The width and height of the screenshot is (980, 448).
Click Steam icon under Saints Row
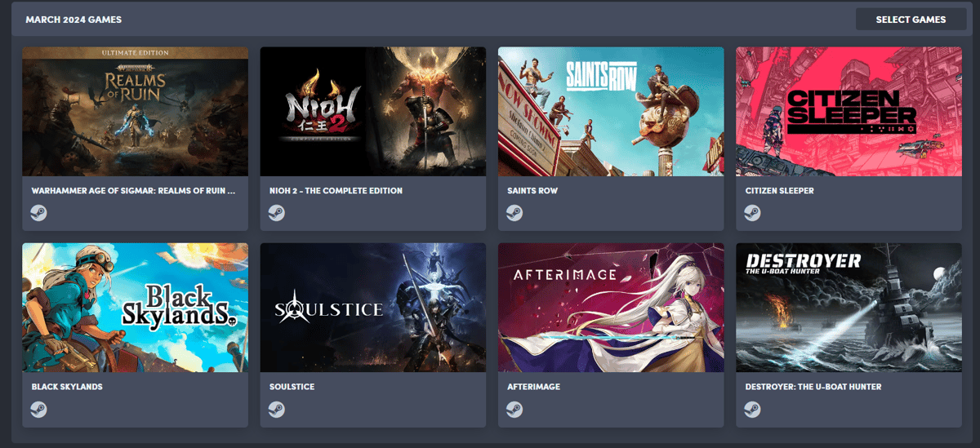514,213
